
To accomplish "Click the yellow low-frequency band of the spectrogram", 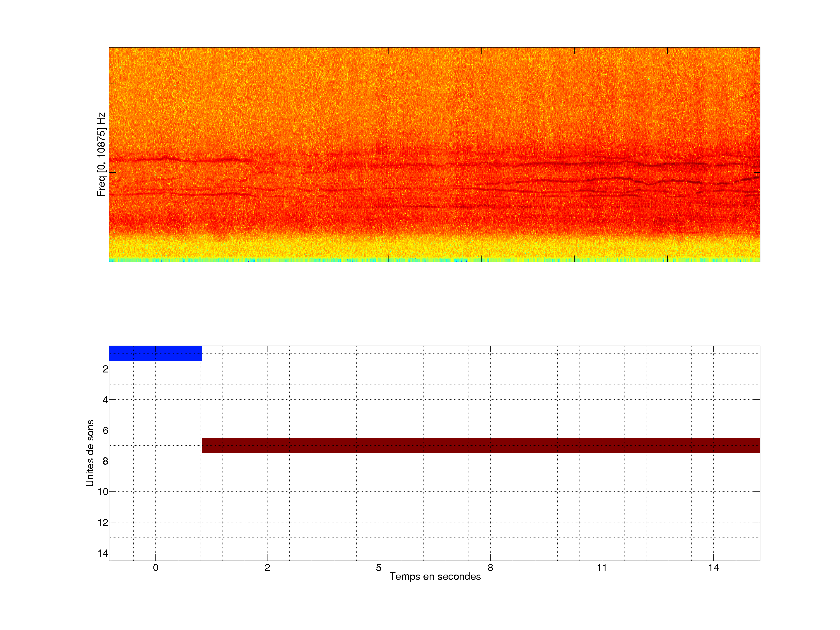I will (435, 249).
